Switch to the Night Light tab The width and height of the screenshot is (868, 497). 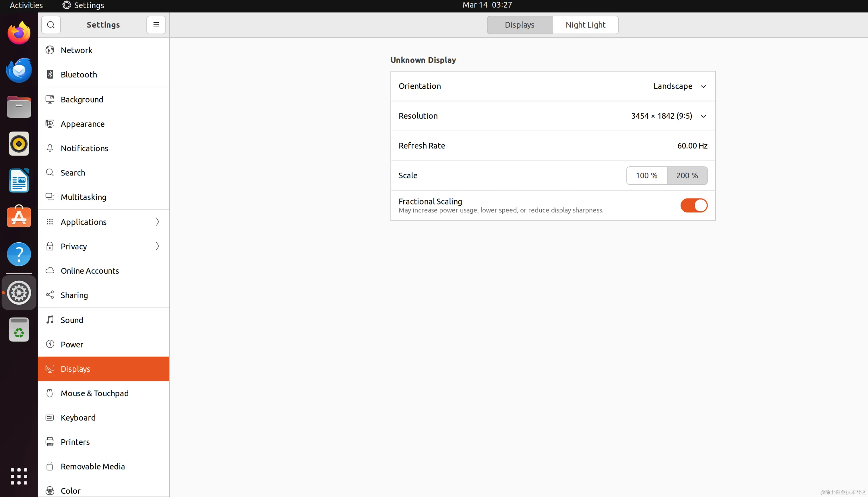pyautogui.click(x=586, y=25)
